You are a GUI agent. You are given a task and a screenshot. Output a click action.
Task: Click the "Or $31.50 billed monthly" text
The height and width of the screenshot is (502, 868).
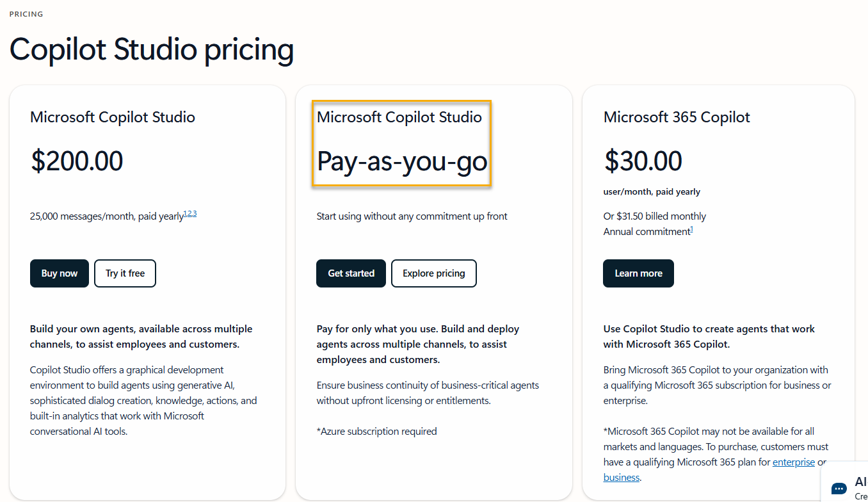click(x=655, y=216)
